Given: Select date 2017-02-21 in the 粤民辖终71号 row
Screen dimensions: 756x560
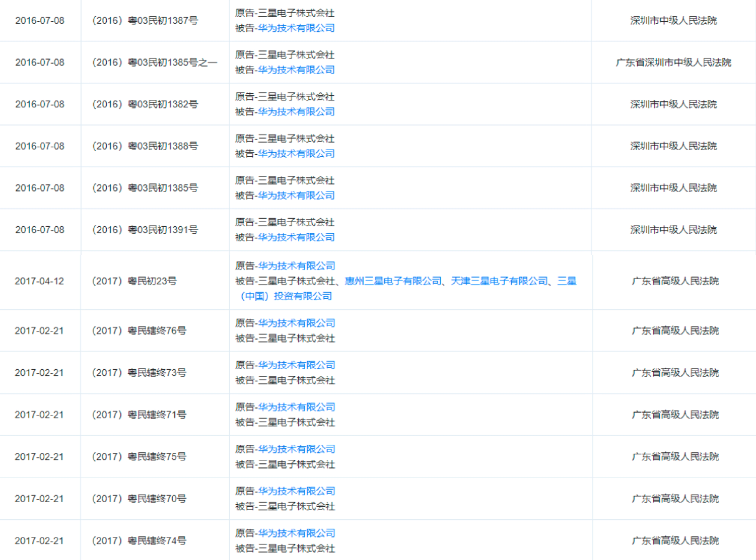Looking at the screenshot, I should point(39,415).
